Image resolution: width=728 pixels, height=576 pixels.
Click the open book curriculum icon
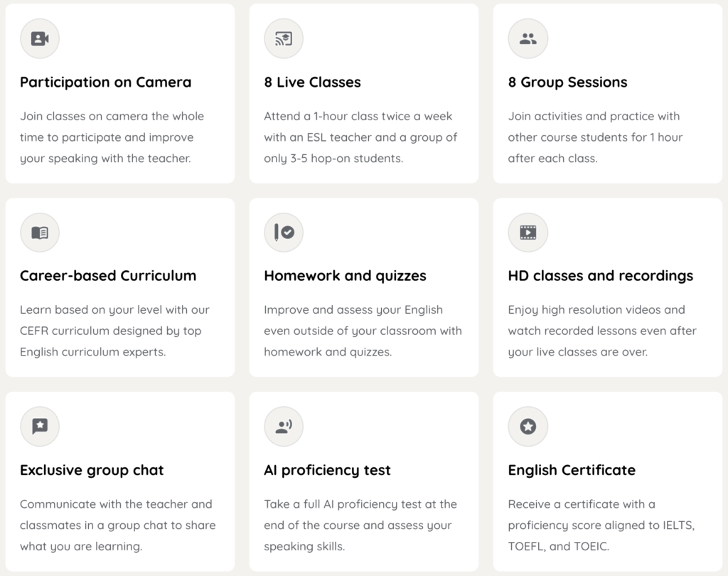[40, 233]
